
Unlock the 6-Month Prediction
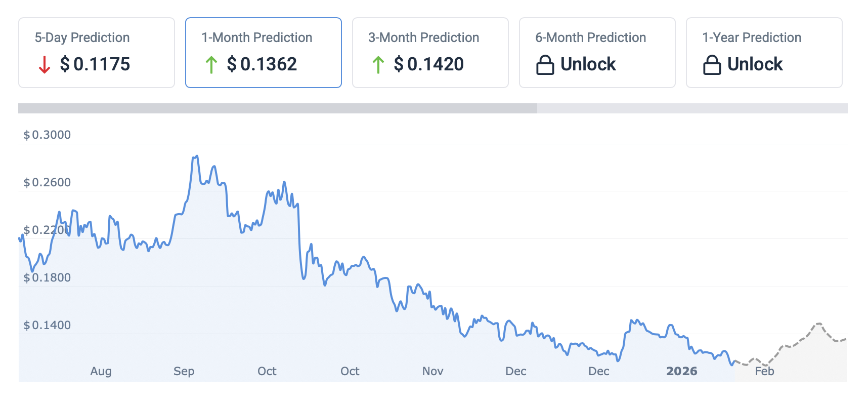[588, 64]
